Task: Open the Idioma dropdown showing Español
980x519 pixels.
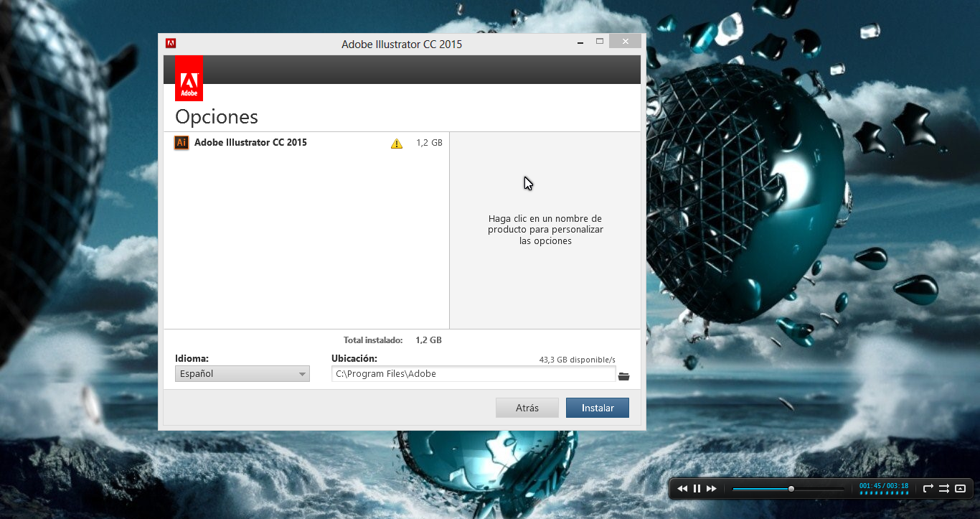Action: [x=242, y=373]
